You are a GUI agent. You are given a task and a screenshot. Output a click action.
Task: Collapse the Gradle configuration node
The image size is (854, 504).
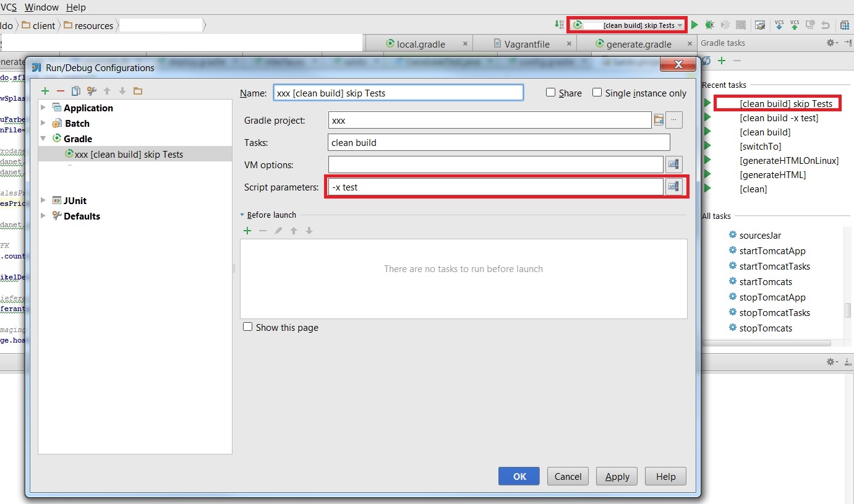pos(43,139)
